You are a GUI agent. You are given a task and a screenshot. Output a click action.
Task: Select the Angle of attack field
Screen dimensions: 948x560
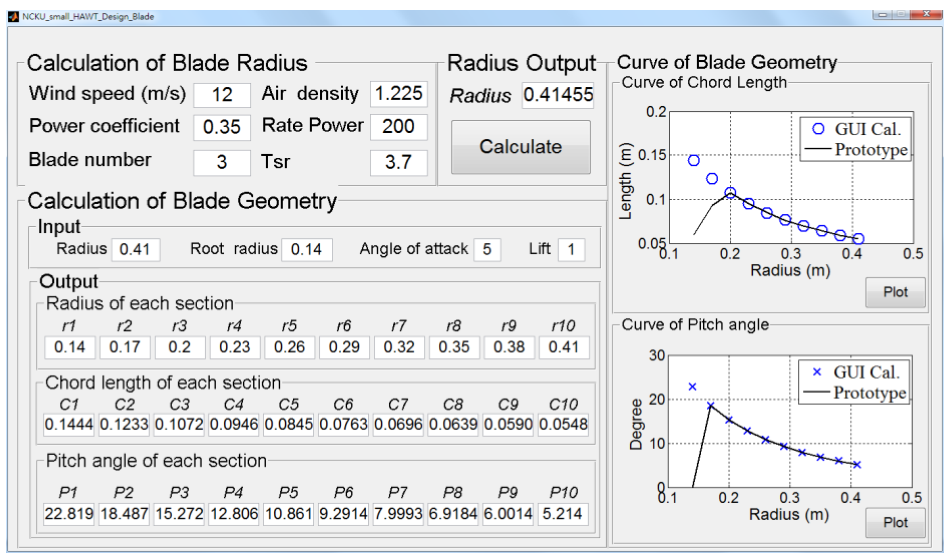[x=487, y=250]
